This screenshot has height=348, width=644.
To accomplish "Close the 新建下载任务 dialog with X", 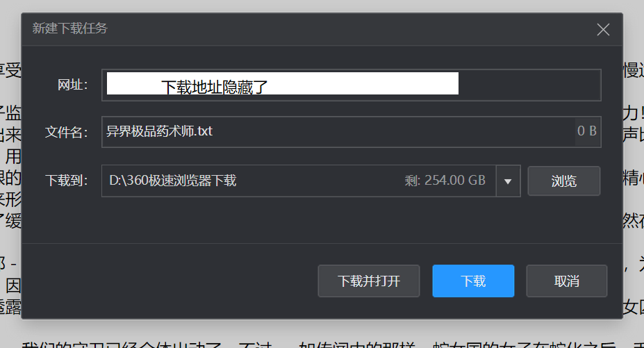I will 603,30.
